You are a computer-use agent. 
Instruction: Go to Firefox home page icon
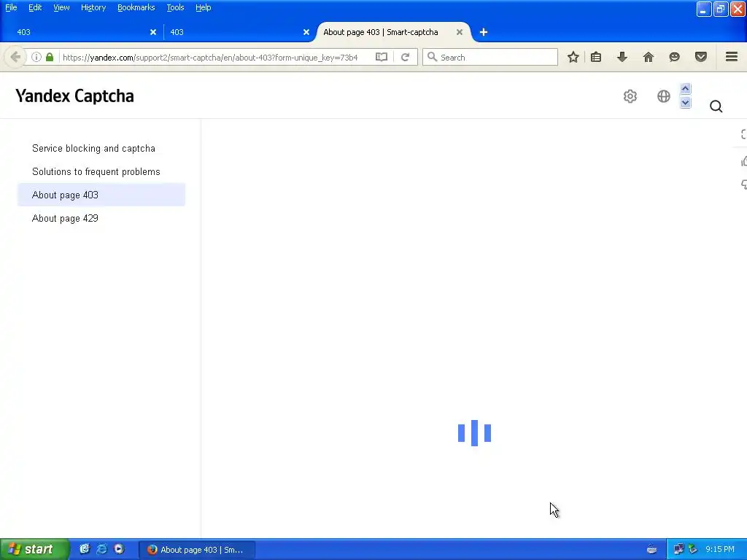[x=649, y=57]
